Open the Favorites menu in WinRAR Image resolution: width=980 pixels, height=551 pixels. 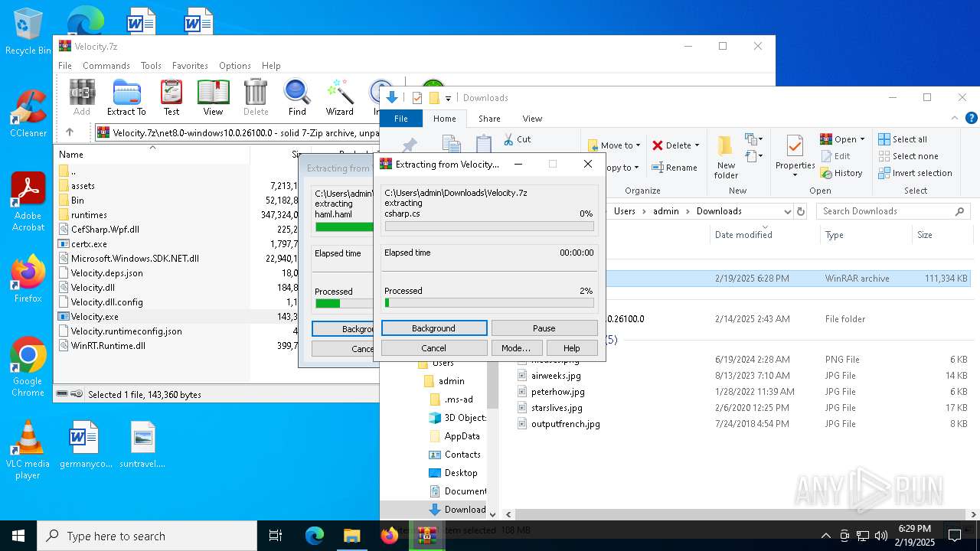point(190,66)
